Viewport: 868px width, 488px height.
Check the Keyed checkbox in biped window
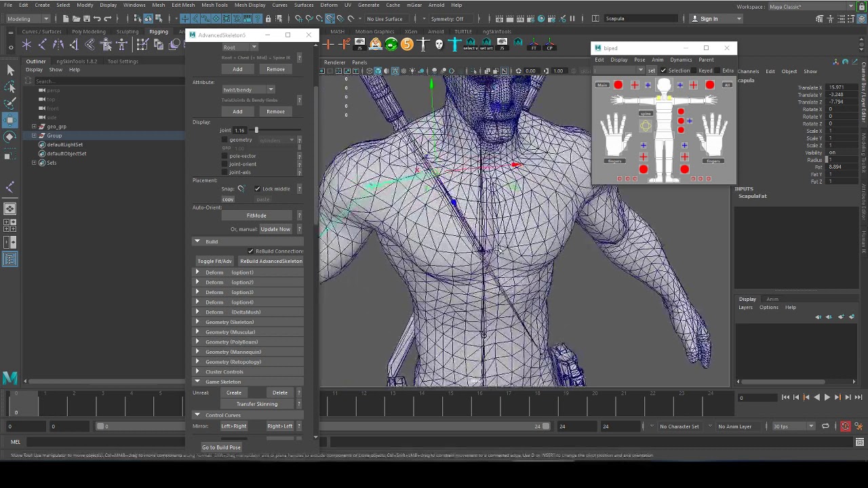(x=694, y=70)
